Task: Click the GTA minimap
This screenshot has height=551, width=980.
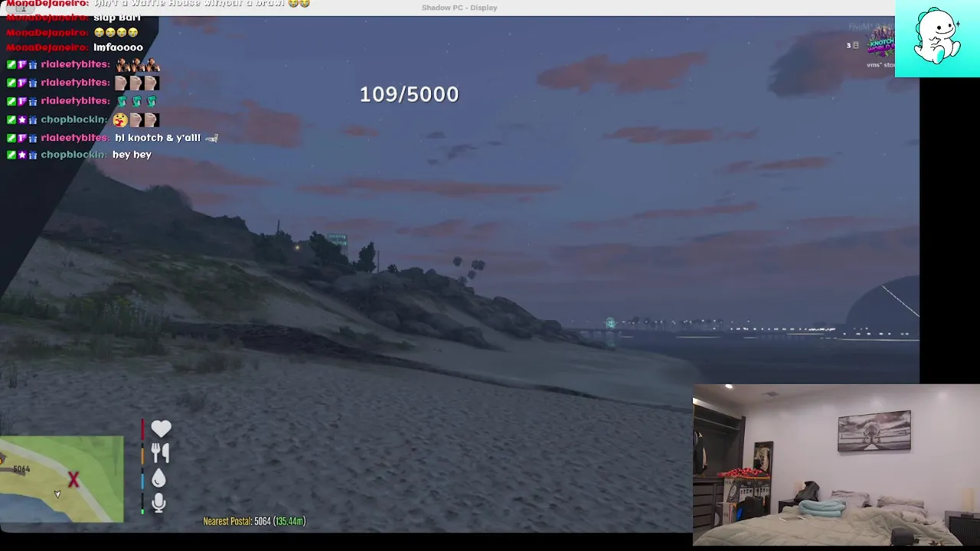Action: coord(61,479)
